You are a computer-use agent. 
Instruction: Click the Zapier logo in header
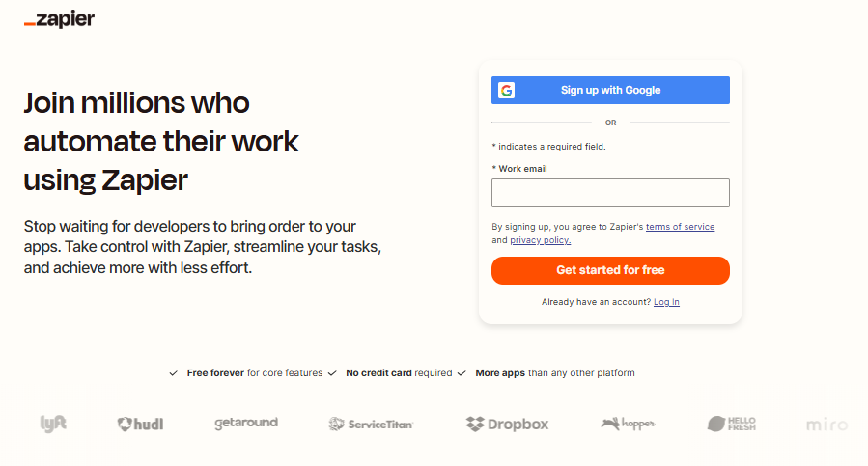pos(59,19)
